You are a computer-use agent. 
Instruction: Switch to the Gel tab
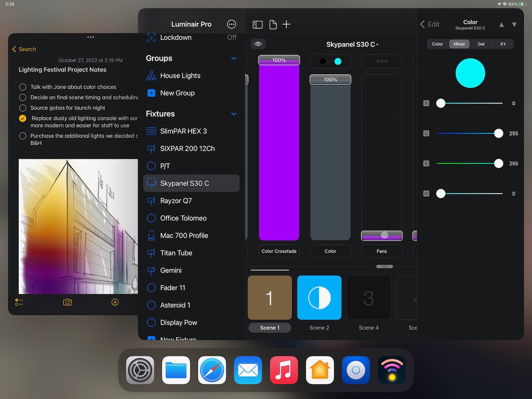coord(481,44)
